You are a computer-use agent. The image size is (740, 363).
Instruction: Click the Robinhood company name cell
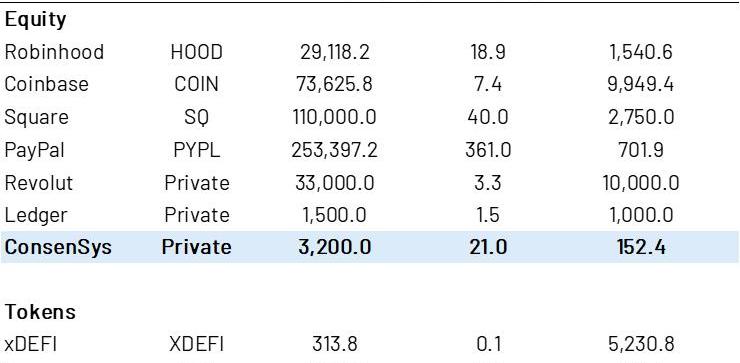[x=54, y=52]
